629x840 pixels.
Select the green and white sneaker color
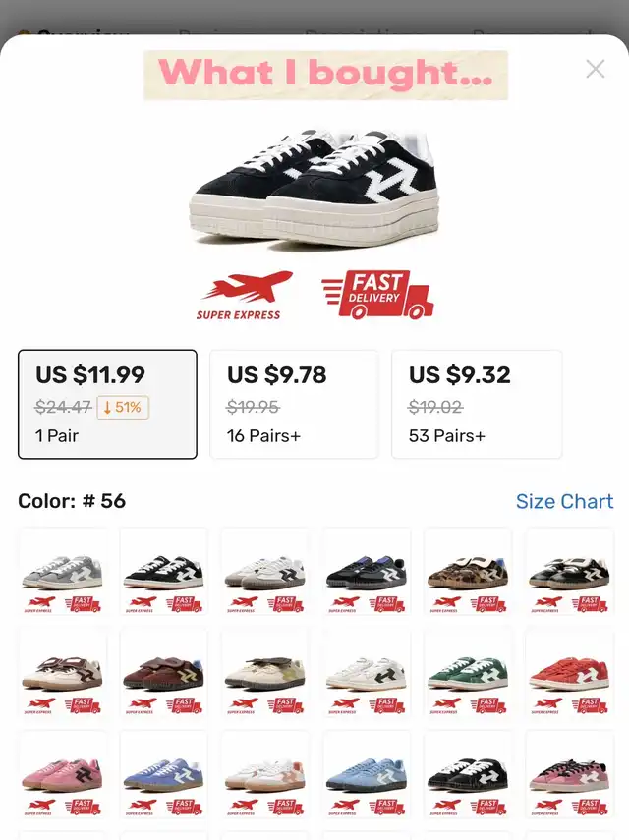point(468,672)
